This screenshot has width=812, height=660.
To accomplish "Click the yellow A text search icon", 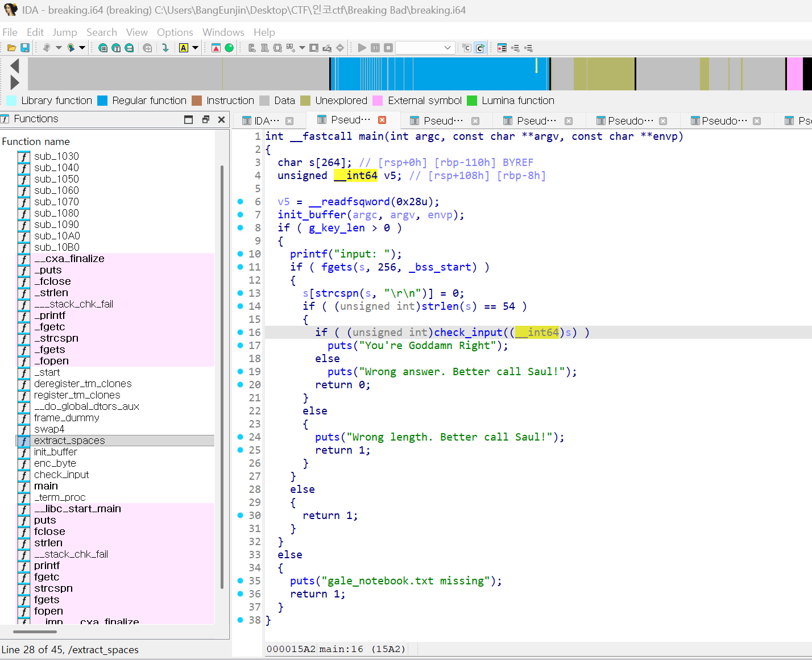I will coord(184,48).
